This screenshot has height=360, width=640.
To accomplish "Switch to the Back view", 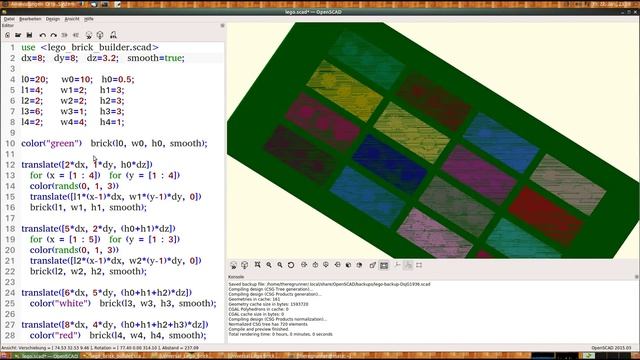I will tap(360, 265).
